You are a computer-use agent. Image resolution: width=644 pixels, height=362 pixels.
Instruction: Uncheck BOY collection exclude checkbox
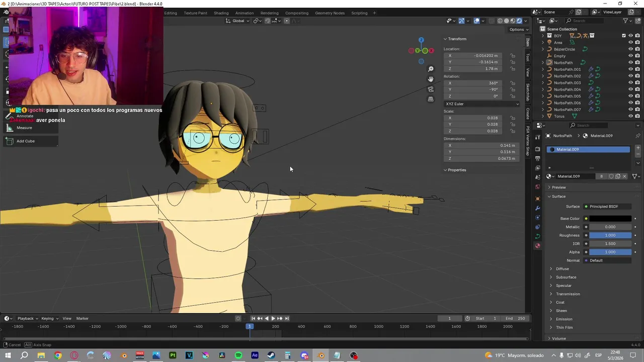click(624, 36)
